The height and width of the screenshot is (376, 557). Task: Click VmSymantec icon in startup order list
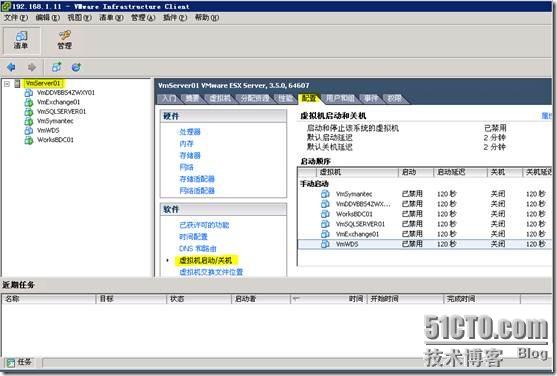(x=325, y=194)
